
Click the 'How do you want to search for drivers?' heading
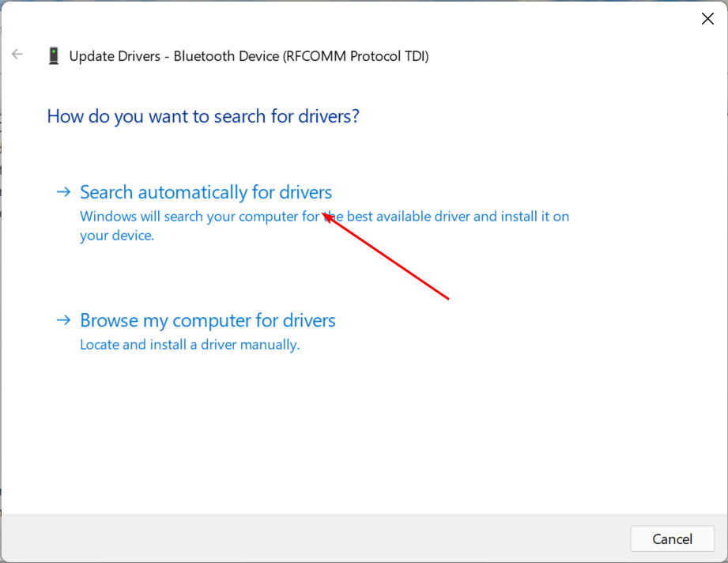coord(203,116)
